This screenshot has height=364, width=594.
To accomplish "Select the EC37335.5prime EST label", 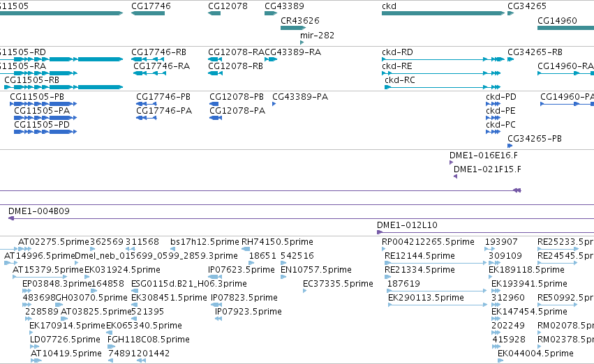I will click(x=338, y=284).
